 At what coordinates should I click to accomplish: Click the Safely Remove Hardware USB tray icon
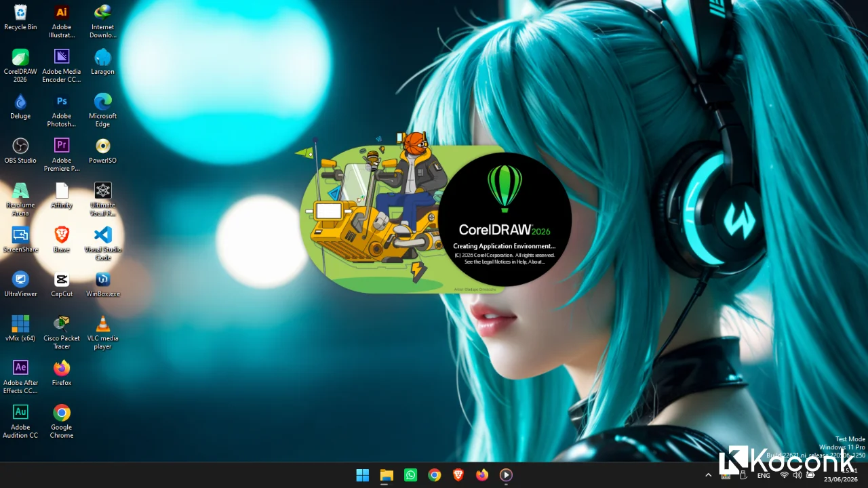pos(743,475)
